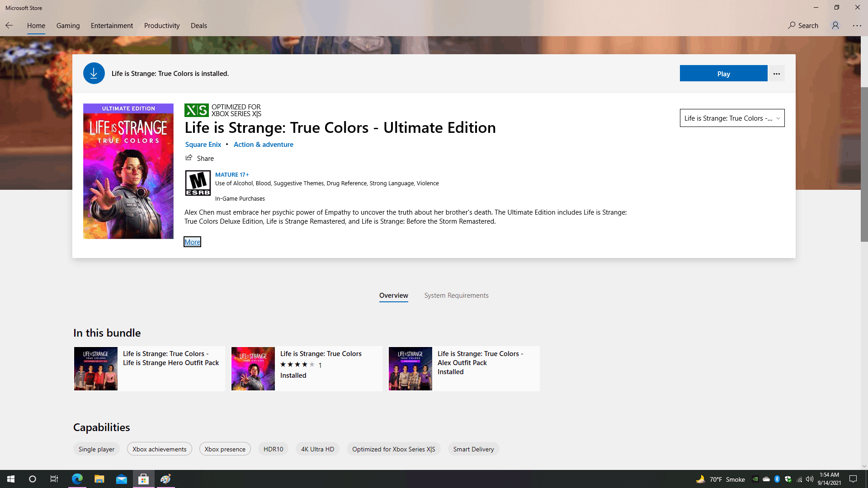This screenshot has width=868, height=488.
Task: Open the Windows Security shield tray icon
Action: click(788, 479)
